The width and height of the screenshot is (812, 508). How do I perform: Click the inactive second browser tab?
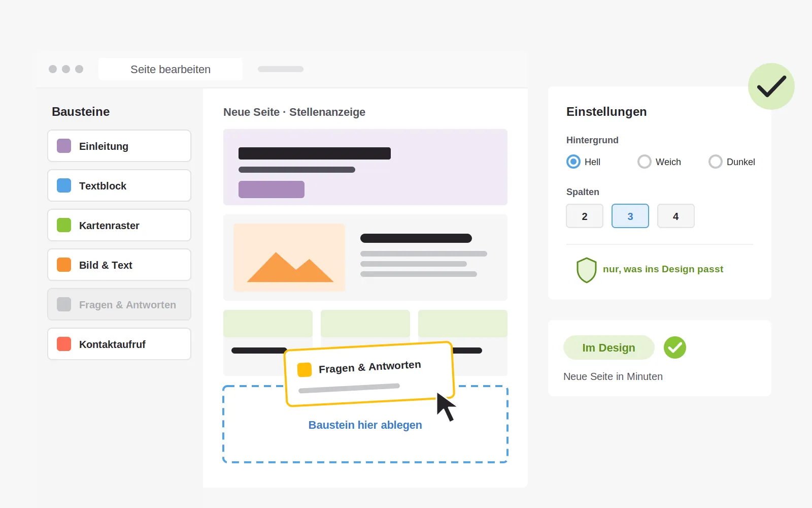point(281,69)
